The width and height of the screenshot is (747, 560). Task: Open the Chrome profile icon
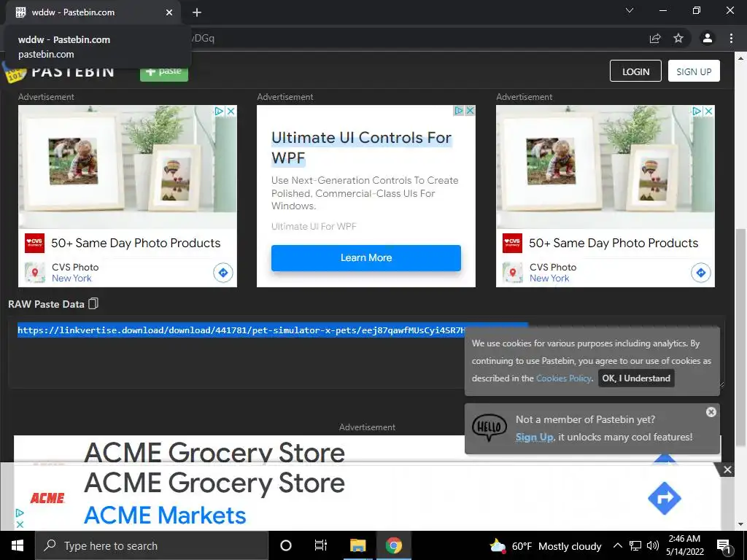708,38
